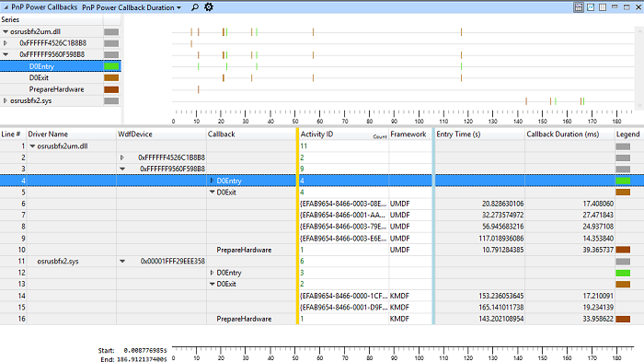Click orange D0Exit series color swatch
The image size is (644, 362).
pos(111,77)
